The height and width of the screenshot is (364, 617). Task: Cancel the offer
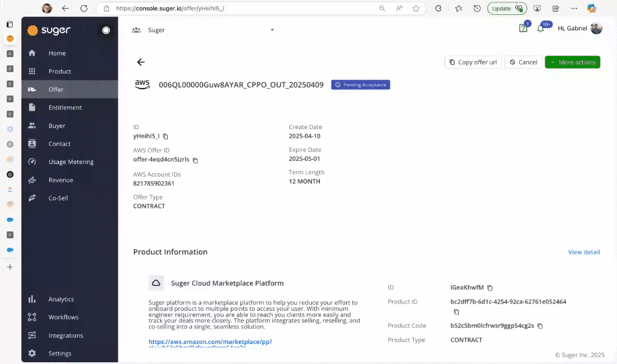(523, 62)
